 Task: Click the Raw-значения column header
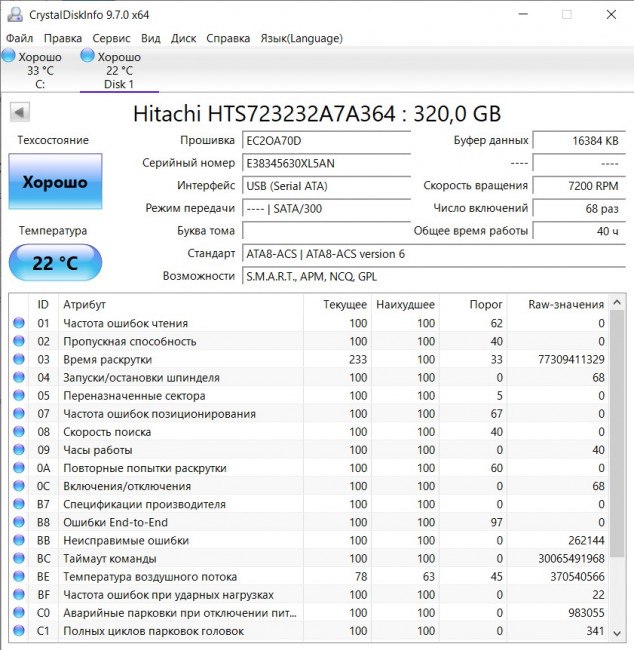click(558, 304)
